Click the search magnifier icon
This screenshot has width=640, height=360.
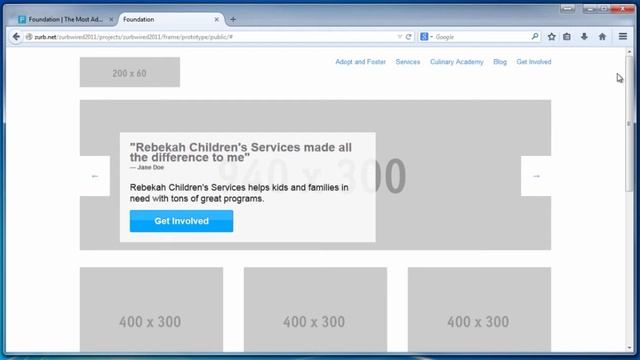click(535, 37)
